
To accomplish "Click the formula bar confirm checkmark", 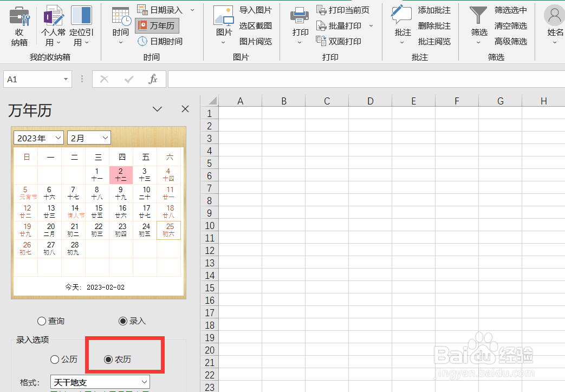I will [x=128, y=79].
